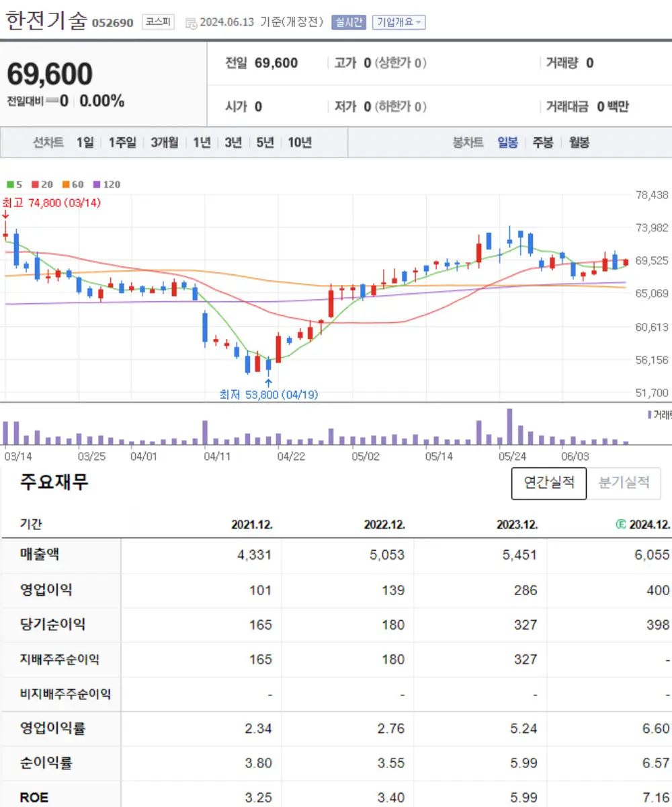Click the 78,438 price axis label
This screenshot has width=672, height=807.
click(652, 194)
